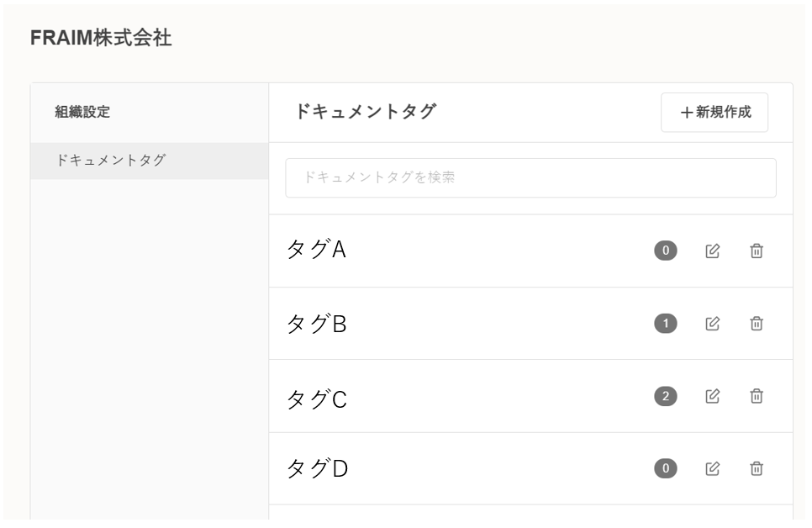Select ドキュメントタグ in the sidebar
Screen dimensions: 812x528
110,161
